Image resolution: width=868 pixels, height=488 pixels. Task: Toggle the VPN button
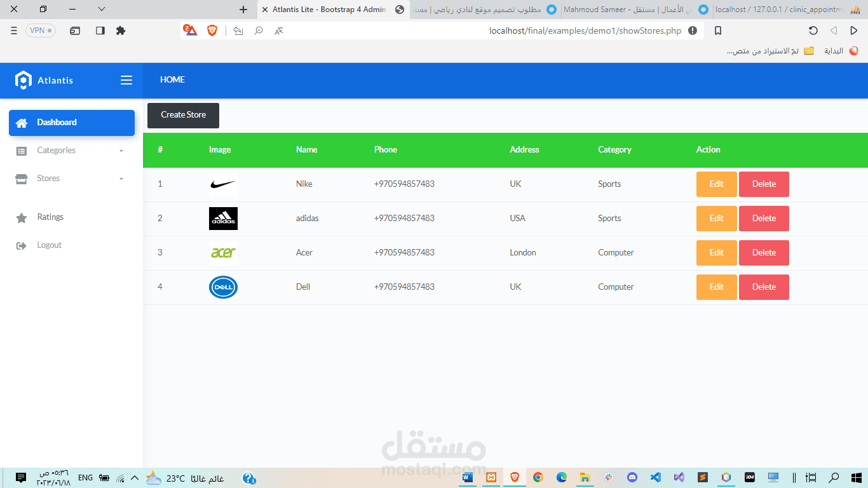[x=41, y=30]
